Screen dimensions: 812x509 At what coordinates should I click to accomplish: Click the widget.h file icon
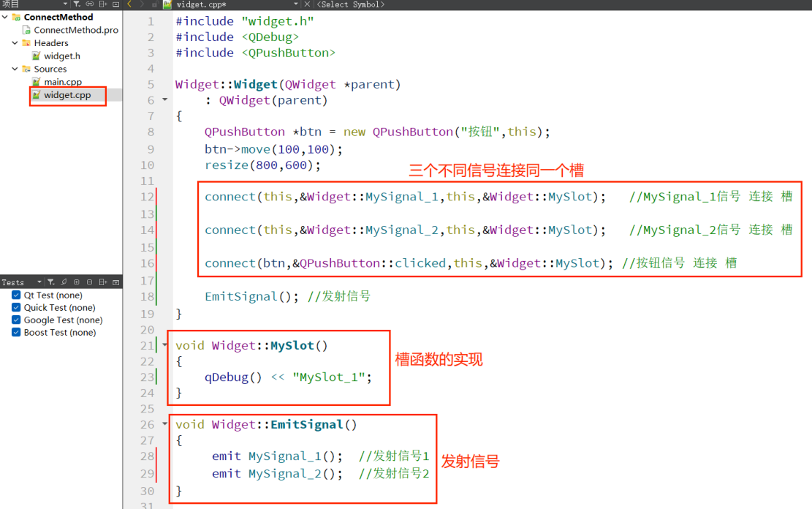pyautogui.click(x=37, y=56)
